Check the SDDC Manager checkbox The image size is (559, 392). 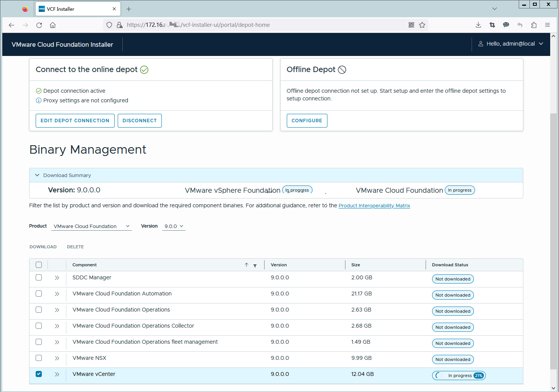coord(39,277)
